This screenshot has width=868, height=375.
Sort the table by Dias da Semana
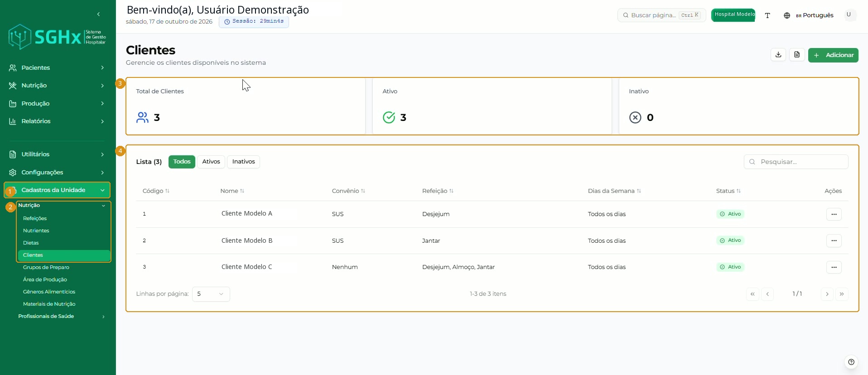(x=614, y=191)
